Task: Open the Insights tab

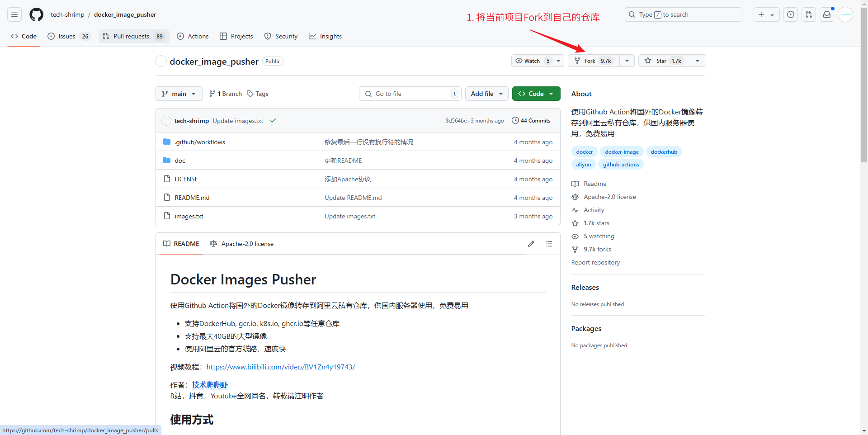Action: (325, 36)
